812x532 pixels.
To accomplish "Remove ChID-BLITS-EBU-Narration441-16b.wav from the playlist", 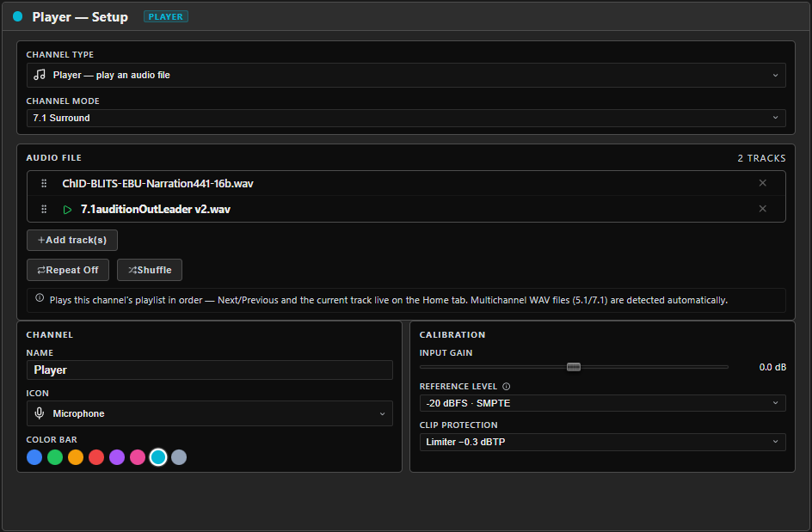I will (762, 183).
